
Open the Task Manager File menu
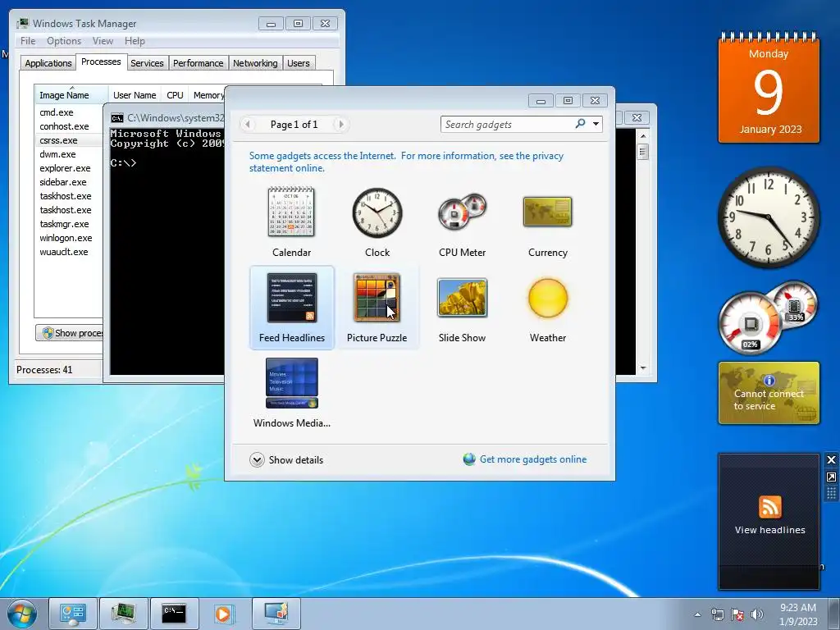[28, 41]
